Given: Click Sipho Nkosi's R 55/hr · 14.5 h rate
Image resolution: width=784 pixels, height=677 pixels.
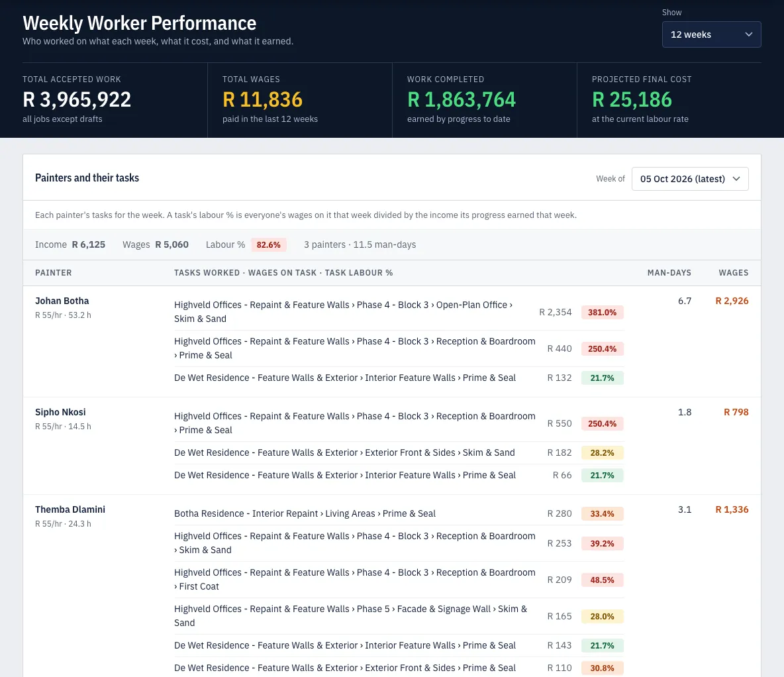Looking at the screenshot, I should (63, 427).
